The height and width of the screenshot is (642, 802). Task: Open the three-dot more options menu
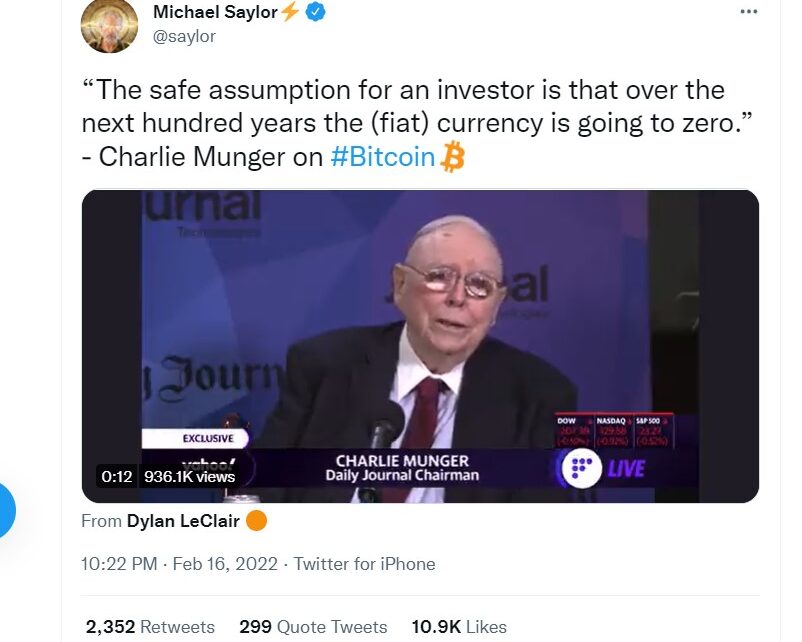click(x=748, y=11)
